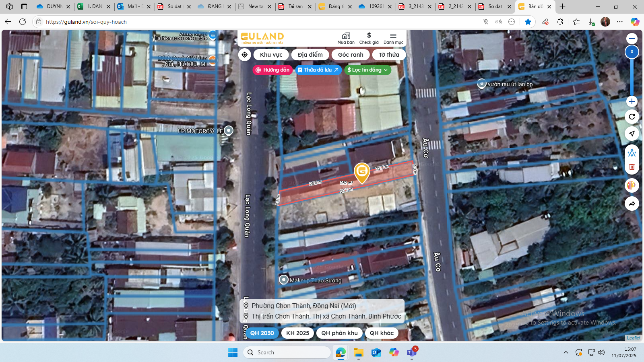Select the Tờ thửa tab
Screen dimensions: 644x362
click(389, 55)
